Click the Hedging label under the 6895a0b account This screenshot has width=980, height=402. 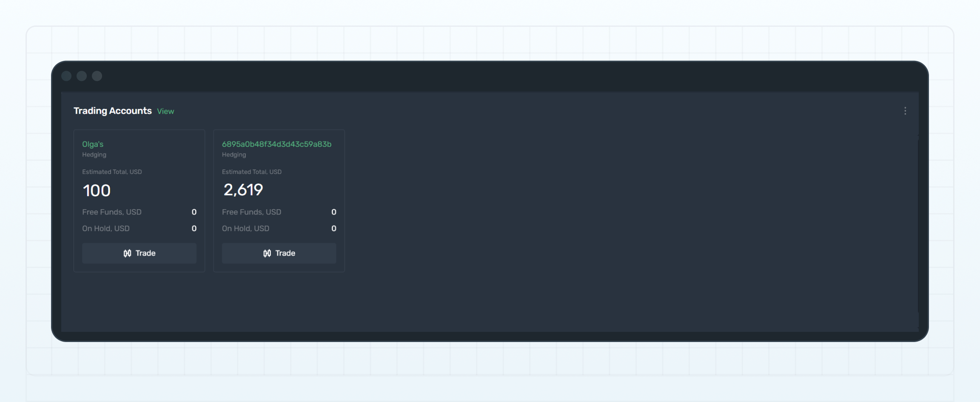234,155
